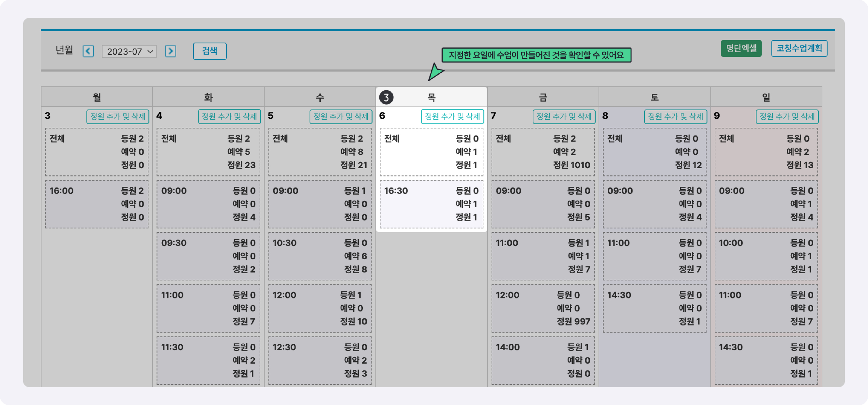Select Saturday's 14:30 class slot
This screenshot has height=405, width=868.
click(654, 308)
